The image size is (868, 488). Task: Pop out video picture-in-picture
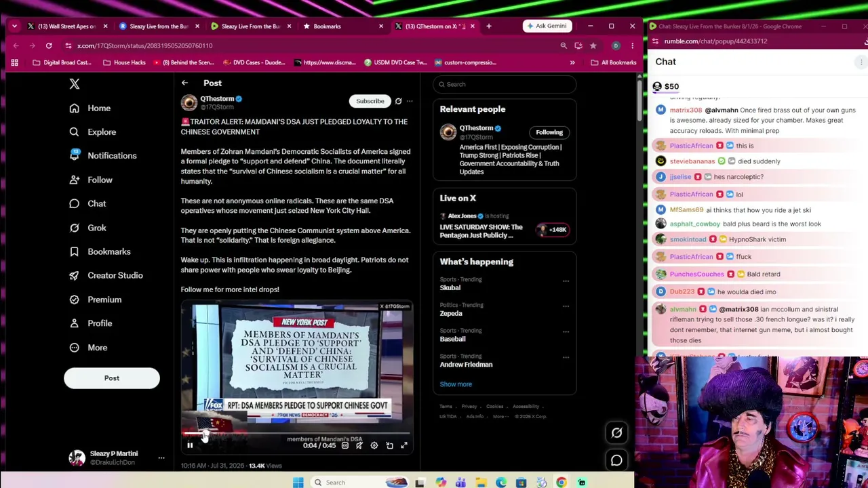(x=389, y=445)
